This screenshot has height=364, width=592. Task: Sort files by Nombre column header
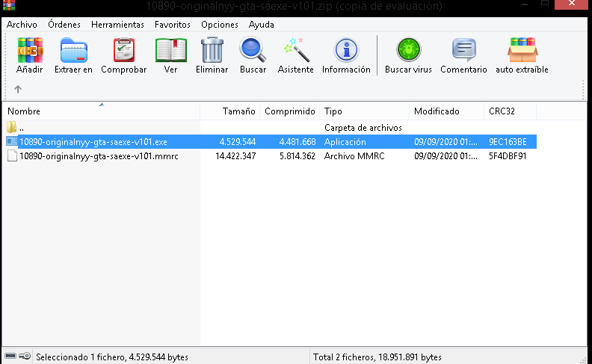click(x=101, y=111)
